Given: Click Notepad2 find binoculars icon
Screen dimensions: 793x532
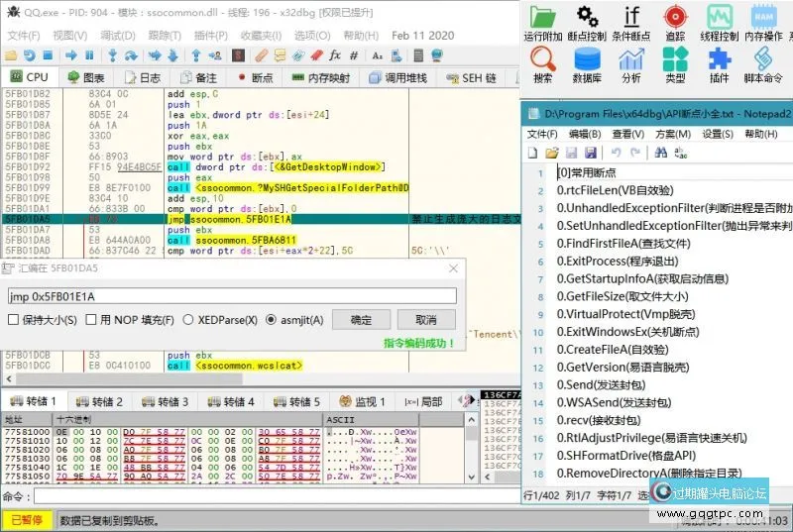Looking at the screenshot, I should (660, 153).
